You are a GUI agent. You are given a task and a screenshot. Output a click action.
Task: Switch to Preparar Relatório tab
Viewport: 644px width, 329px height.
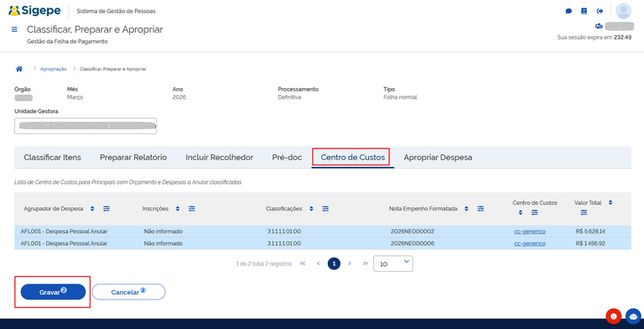tap(133, 158)
